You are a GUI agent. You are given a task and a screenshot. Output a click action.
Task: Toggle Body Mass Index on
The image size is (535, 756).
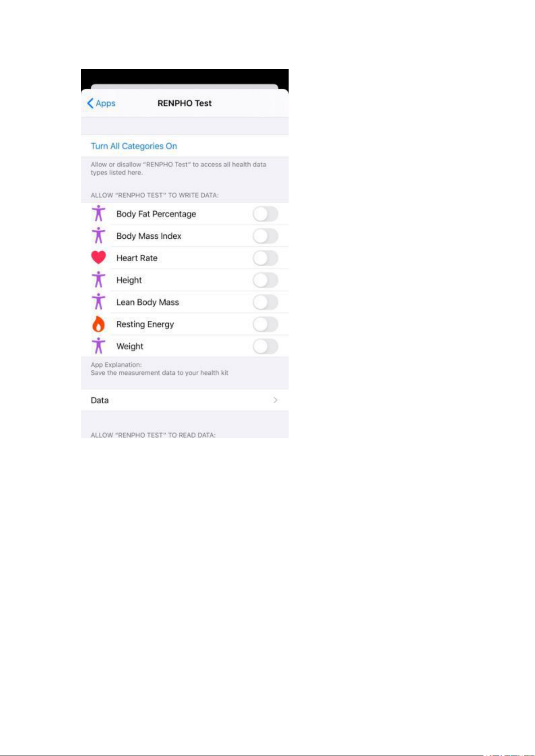(265, 236)
